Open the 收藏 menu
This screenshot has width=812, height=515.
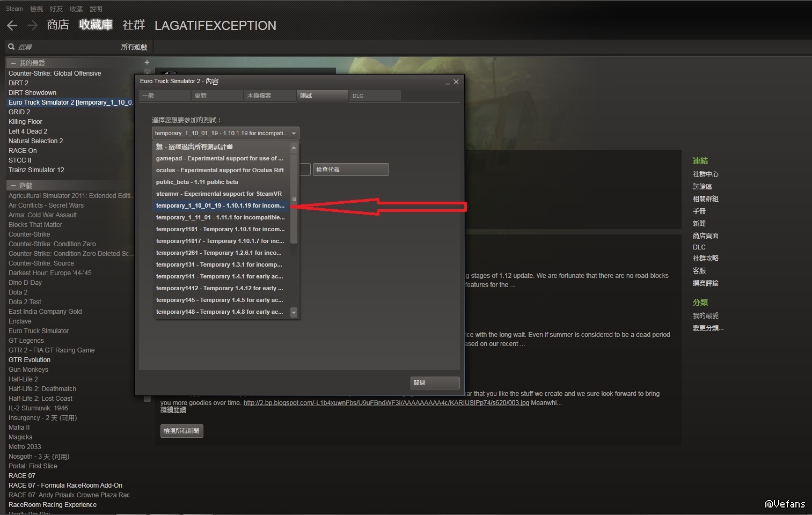point(76,9)
